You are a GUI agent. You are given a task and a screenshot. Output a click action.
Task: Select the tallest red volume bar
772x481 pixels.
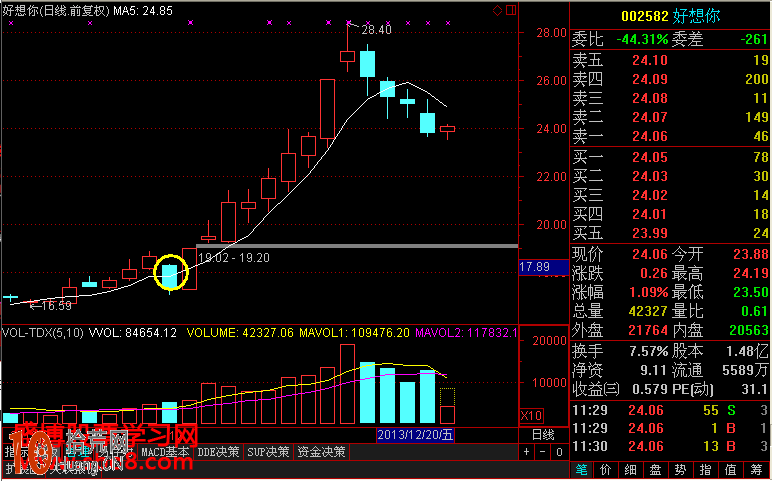click(347, 384)
